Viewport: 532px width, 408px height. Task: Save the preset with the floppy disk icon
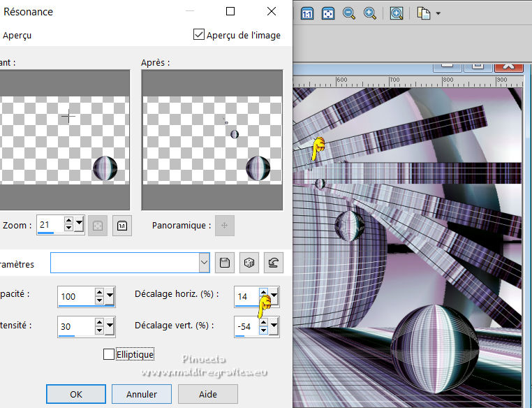pos(225,263)
